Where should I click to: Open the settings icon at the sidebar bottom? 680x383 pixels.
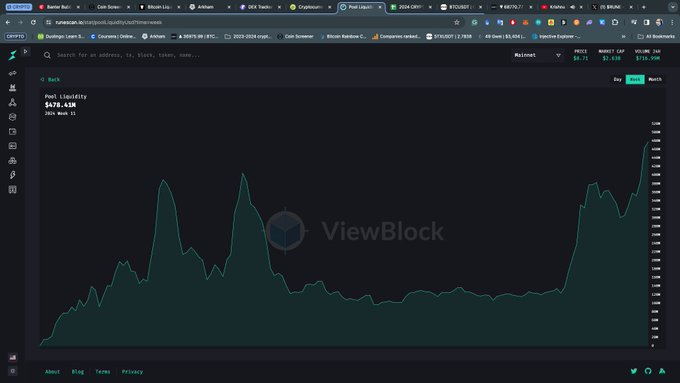click(x=13, y=371)
